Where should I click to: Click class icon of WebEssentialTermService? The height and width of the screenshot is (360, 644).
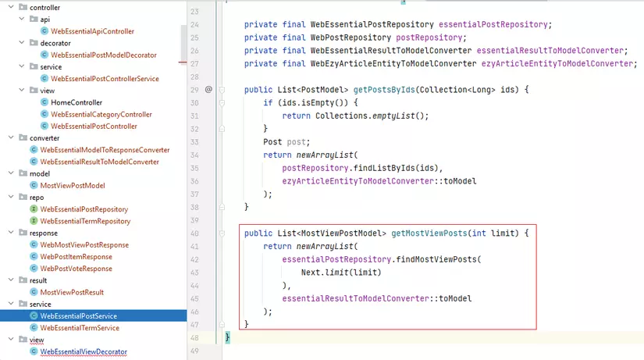coord(34,328)
